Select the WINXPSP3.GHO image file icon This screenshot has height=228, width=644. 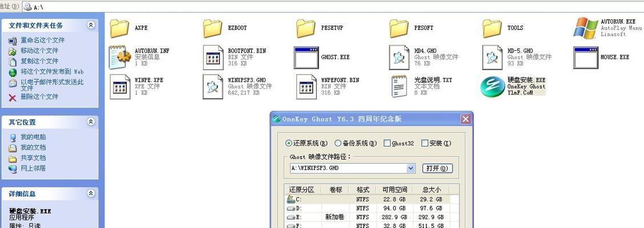[x=213, y=87]
